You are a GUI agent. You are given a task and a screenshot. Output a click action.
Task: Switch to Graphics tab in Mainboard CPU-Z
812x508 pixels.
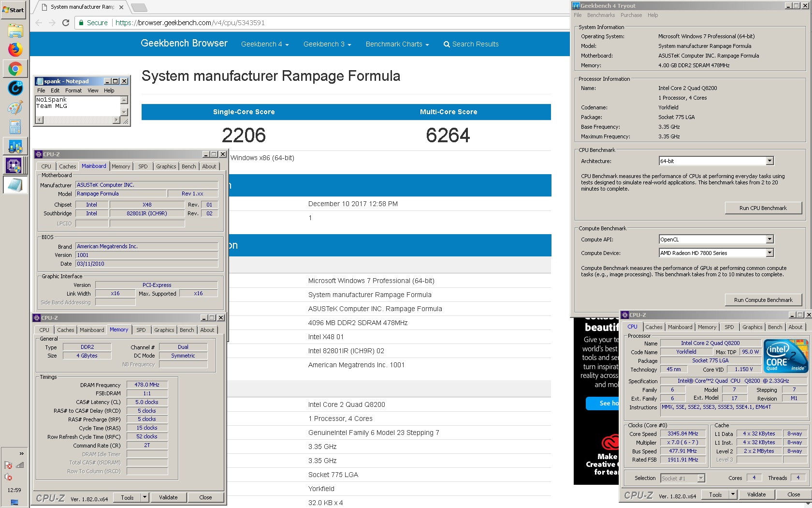point(166,166)
